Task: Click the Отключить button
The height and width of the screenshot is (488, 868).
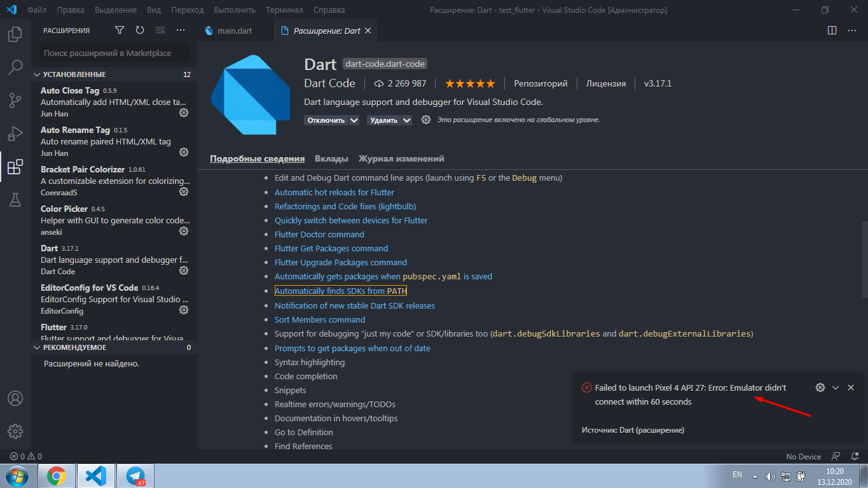Action: click(x=326, y=120)
